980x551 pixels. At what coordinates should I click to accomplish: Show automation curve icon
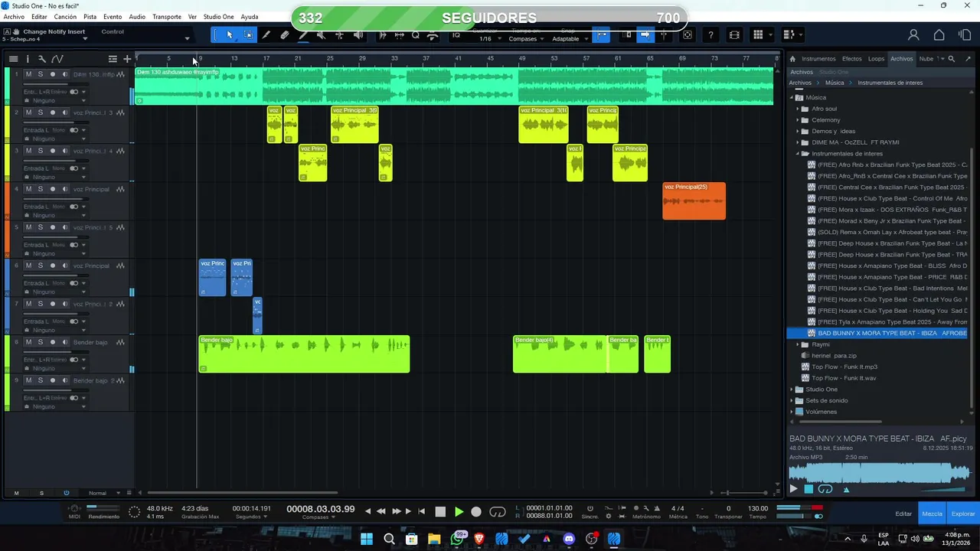57,59
